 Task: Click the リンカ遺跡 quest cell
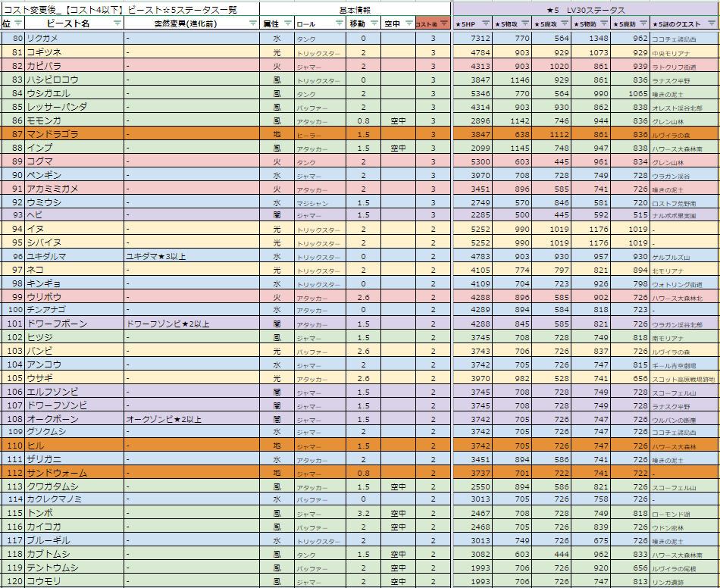[684, 581]
